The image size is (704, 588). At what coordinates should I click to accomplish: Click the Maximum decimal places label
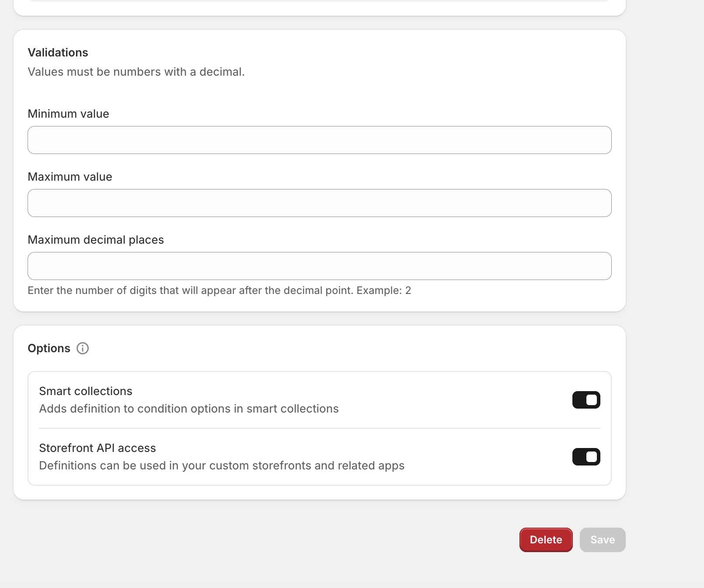click(x=96, y=240)
